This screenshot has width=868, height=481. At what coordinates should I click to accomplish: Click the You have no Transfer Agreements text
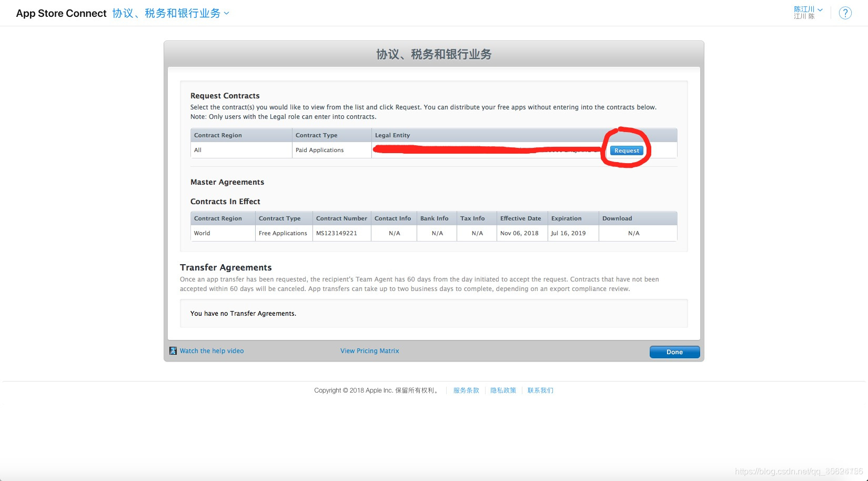point(243,314)
